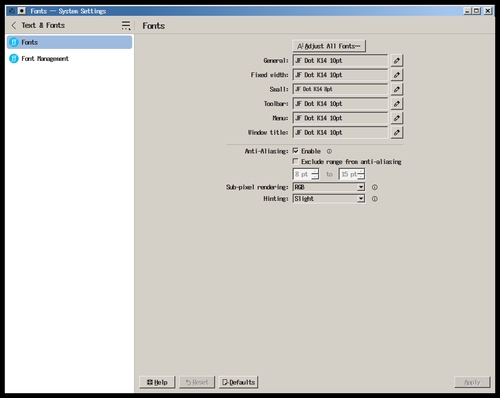Screen dimensions: 500x398
Task: Click the window menu icon in title bar
Action: tap(12, 11)
